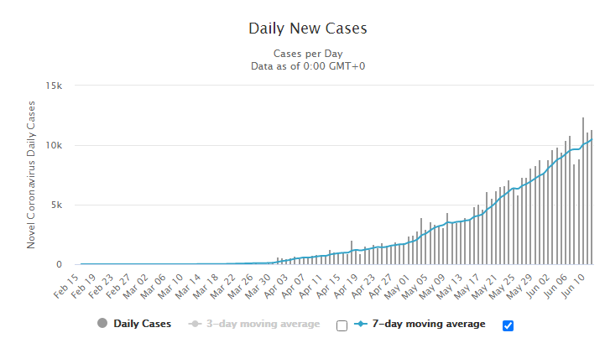The image size is (605, 364).
Task: Click the Daily New Cases chart title
Action: (x=308, y=29)
